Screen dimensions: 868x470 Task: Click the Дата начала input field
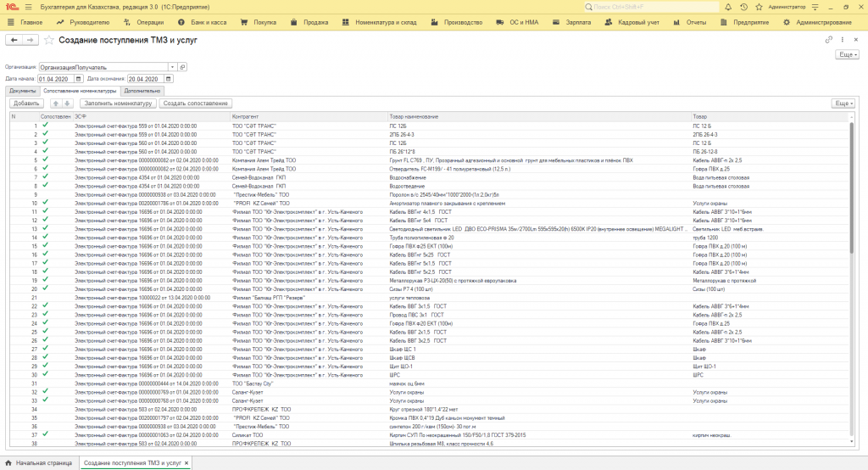tap(56, 79)
